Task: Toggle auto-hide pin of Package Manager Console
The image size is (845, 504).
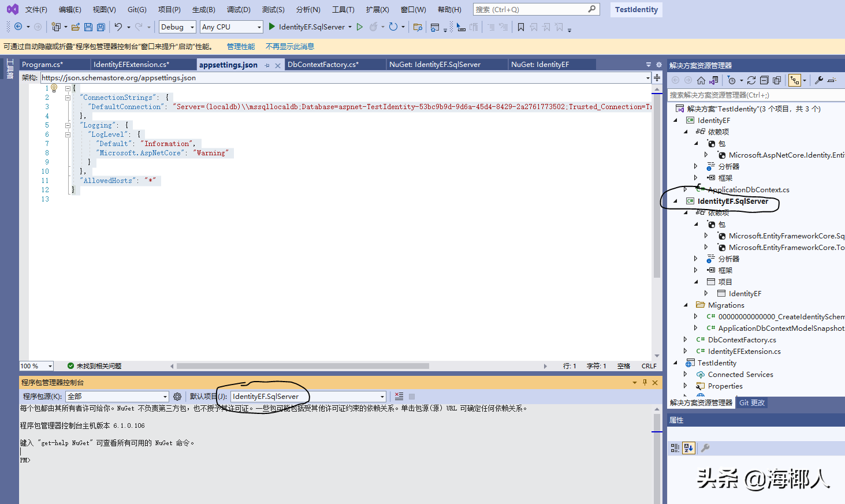Action: tap(645, 382)
